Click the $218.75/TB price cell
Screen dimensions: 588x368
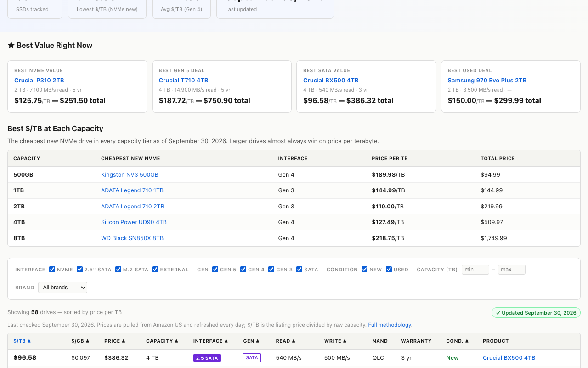(x=388, y=238)
